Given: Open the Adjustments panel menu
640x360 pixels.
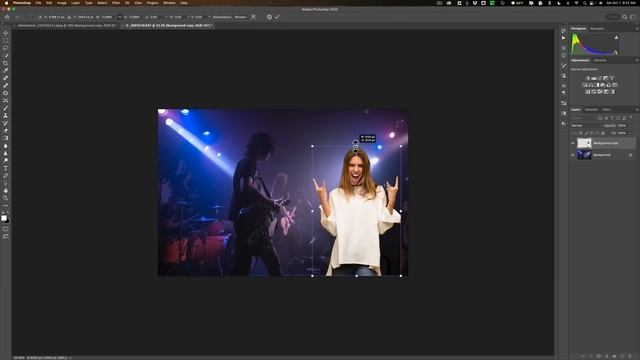Looking at the screenshot, I should 636,60.
